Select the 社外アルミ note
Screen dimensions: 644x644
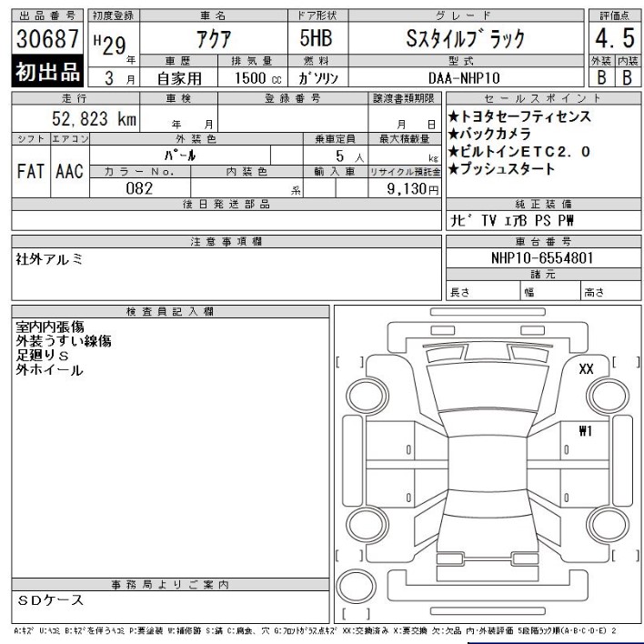tap(49, 259)
